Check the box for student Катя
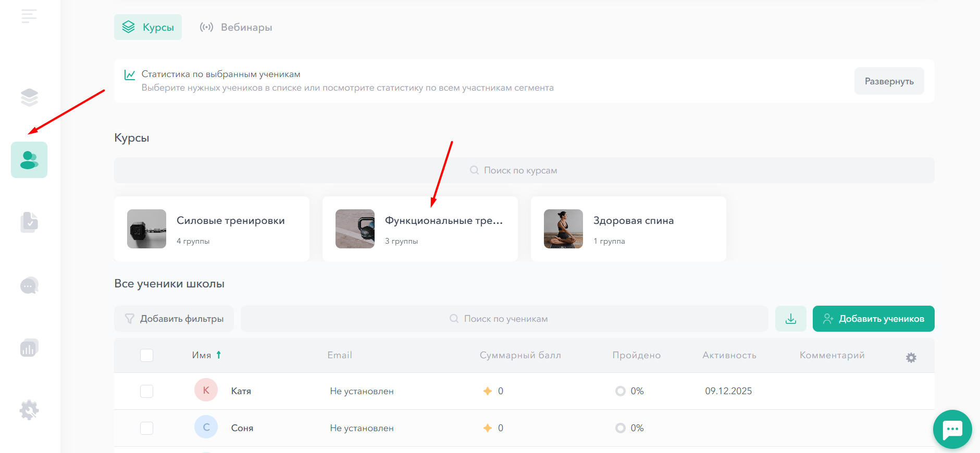This screenshot has width=980, height=453. pyautogui.click(x=147, y=391)
